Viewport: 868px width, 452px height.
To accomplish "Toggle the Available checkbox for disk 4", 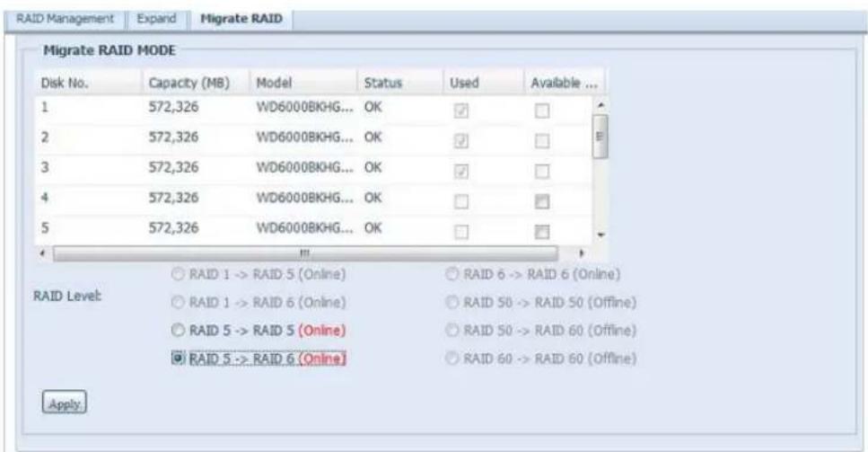I will coord(542,201).
